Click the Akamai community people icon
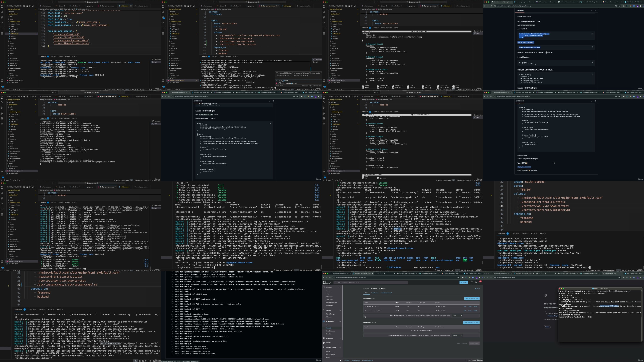644x362 pixels. (x=476, y=282)
